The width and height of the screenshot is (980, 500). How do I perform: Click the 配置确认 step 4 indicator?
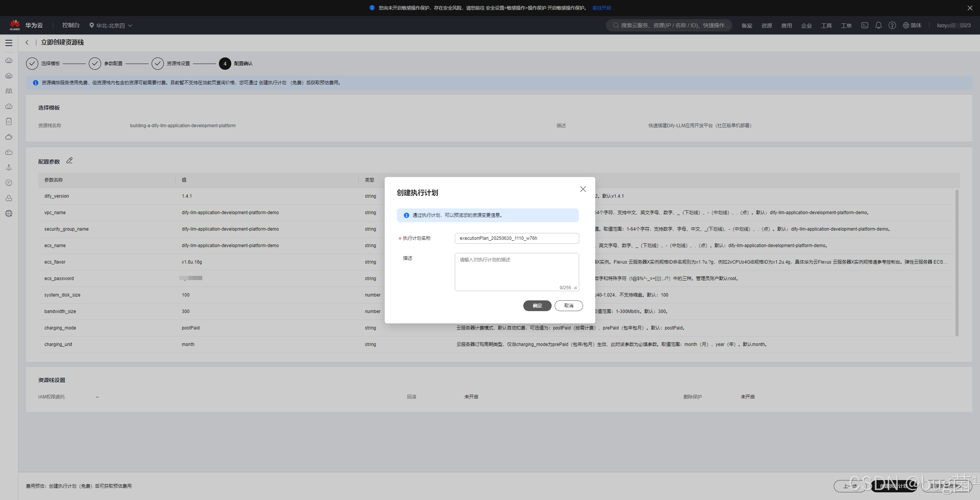(236, 64)
